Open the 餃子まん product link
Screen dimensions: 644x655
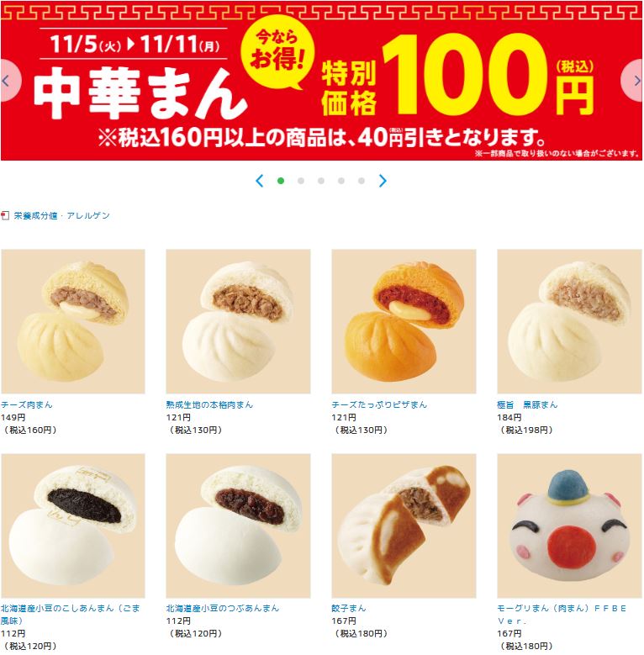348,608
